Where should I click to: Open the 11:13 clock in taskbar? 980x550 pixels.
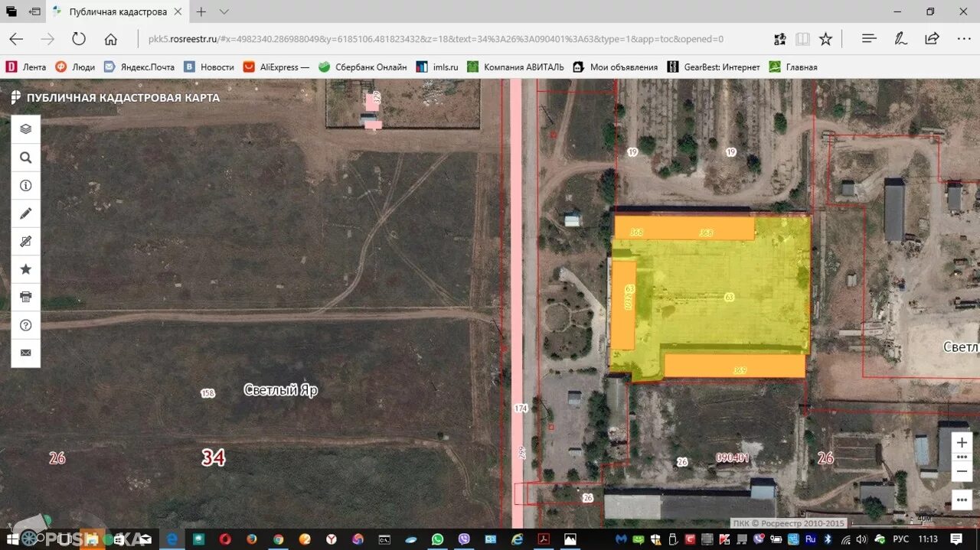tap(928, 539)
